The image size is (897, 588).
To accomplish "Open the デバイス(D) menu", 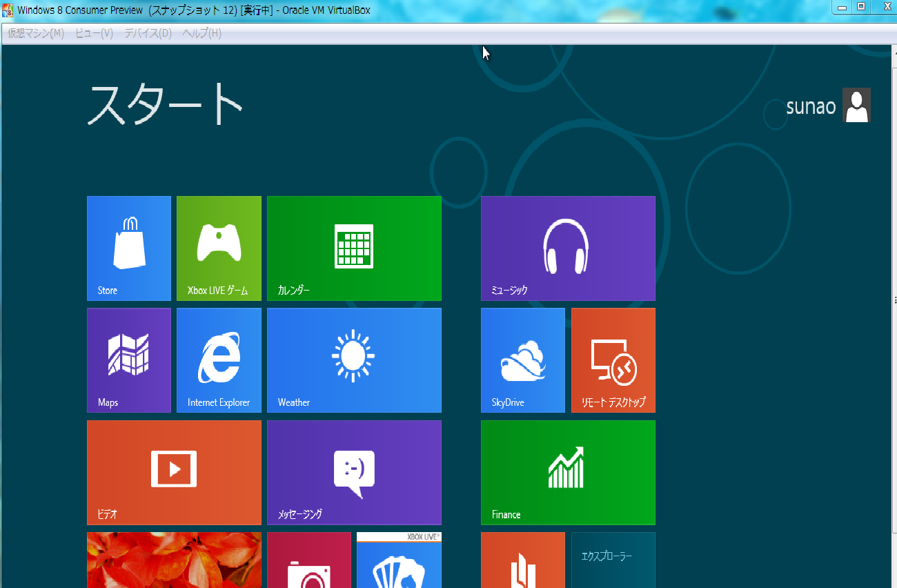I will click(x=148, y=33).
